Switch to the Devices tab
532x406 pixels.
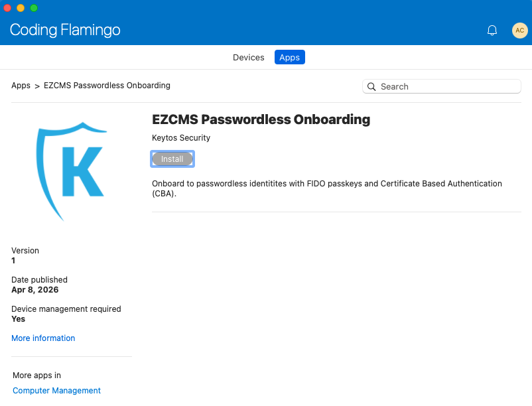[x=248, y=57]
